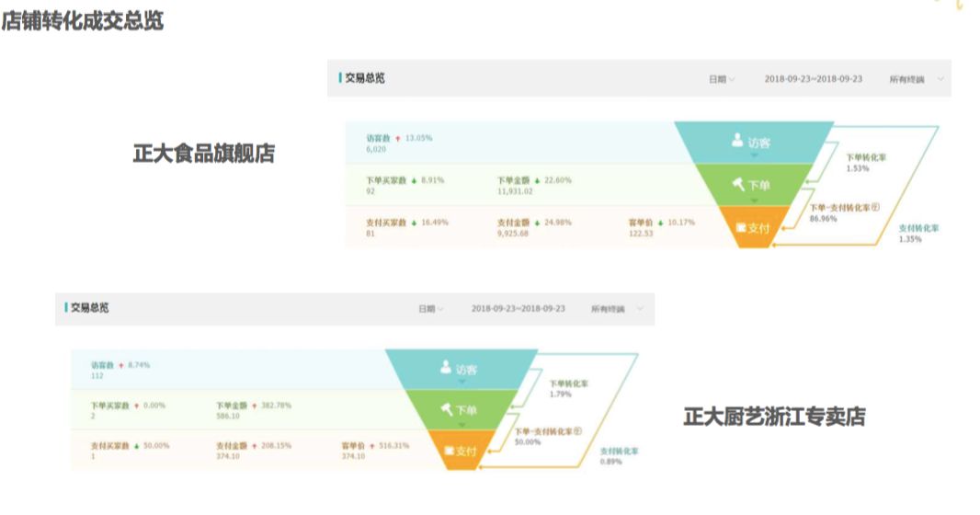Click the red up arrow beside 516.31%
Image resolution: width=980 pixels, height=515 pixels.
pyautogui.click(x=372, y=446)
